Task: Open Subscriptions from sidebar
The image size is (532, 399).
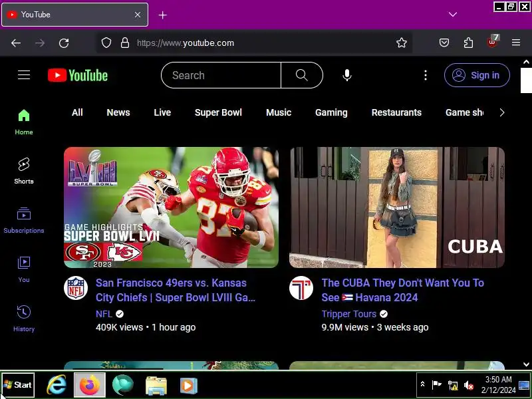Action: 24,221
